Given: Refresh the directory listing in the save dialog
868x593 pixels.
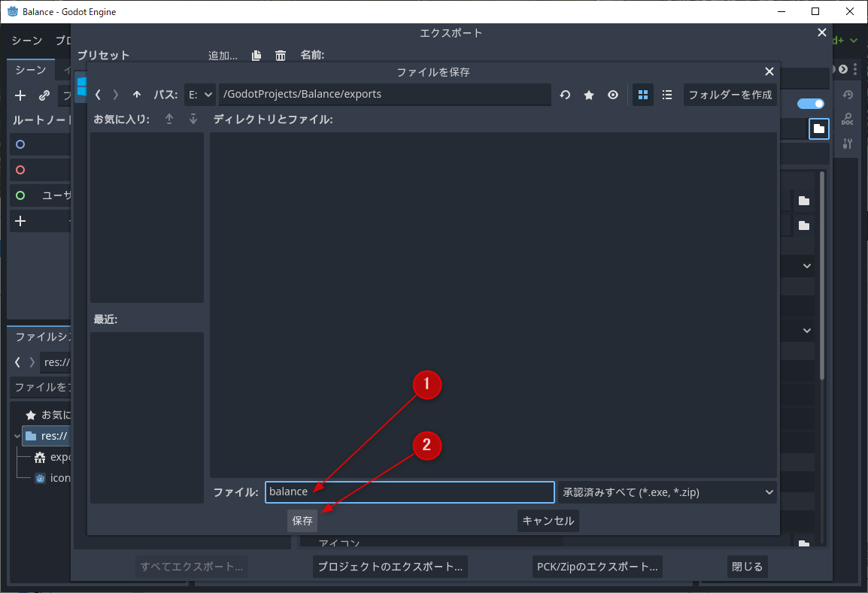Looking at the screenshot, I should (565, 95).
